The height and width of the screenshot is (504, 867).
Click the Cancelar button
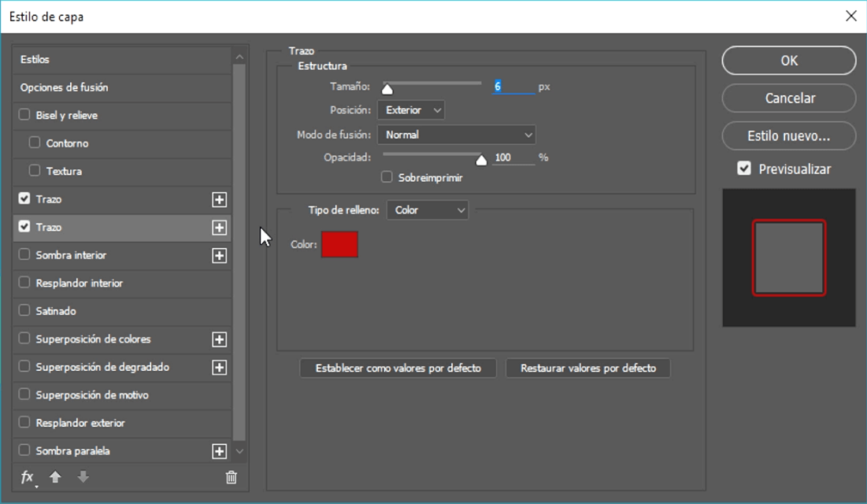(x=789, y=98)
